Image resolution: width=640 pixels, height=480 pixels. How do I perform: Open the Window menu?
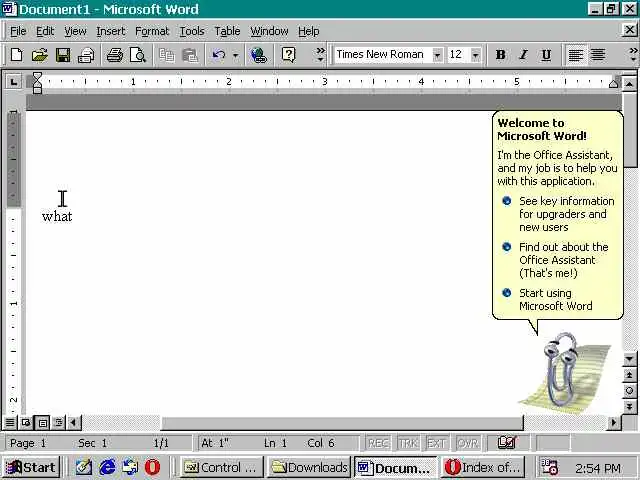coord(269,31)
